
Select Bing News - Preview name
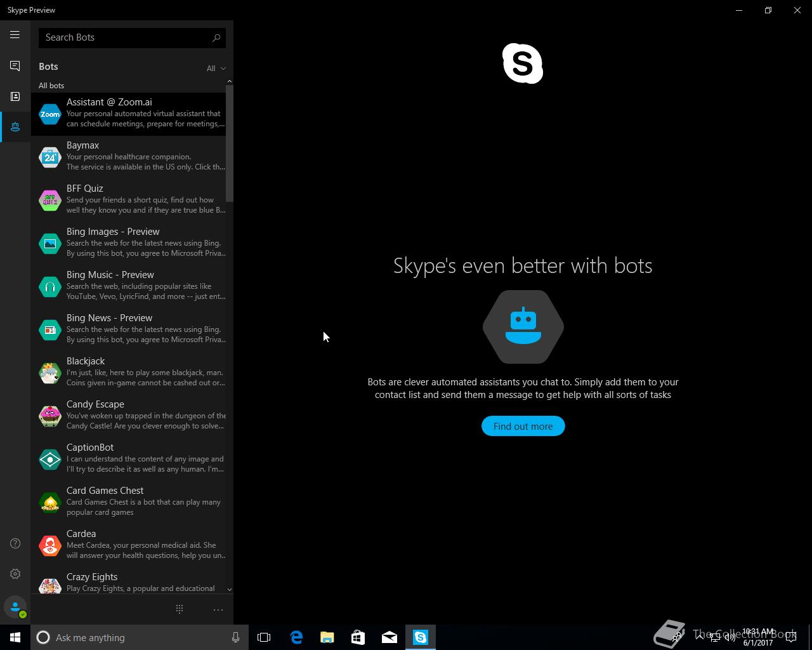tap(109, 317)
